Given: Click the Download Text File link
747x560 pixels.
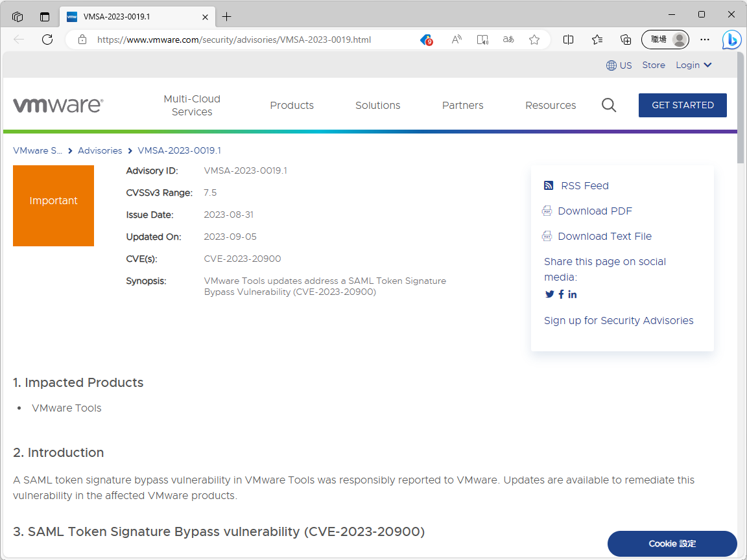Looking at the screenshot, I should tap(604, 236).
